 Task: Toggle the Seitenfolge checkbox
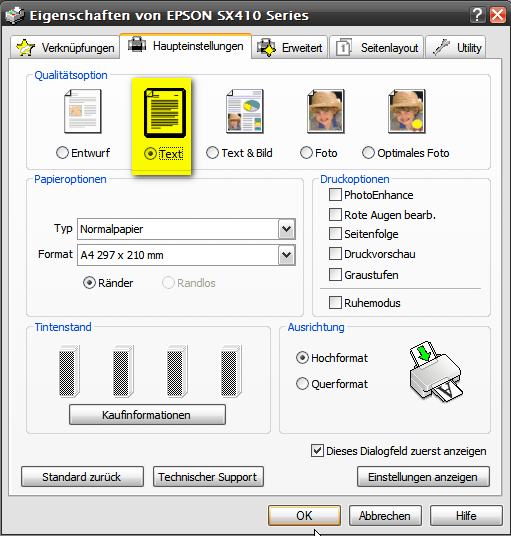[335, 234]
